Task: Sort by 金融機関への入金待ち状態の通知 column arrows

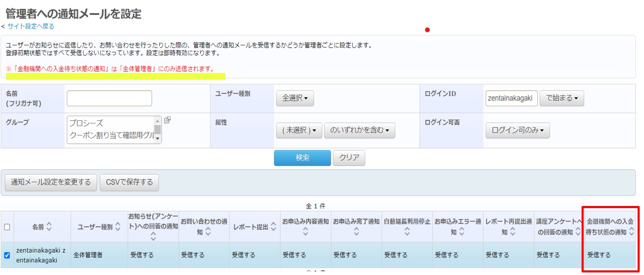Action: (631, 231)
